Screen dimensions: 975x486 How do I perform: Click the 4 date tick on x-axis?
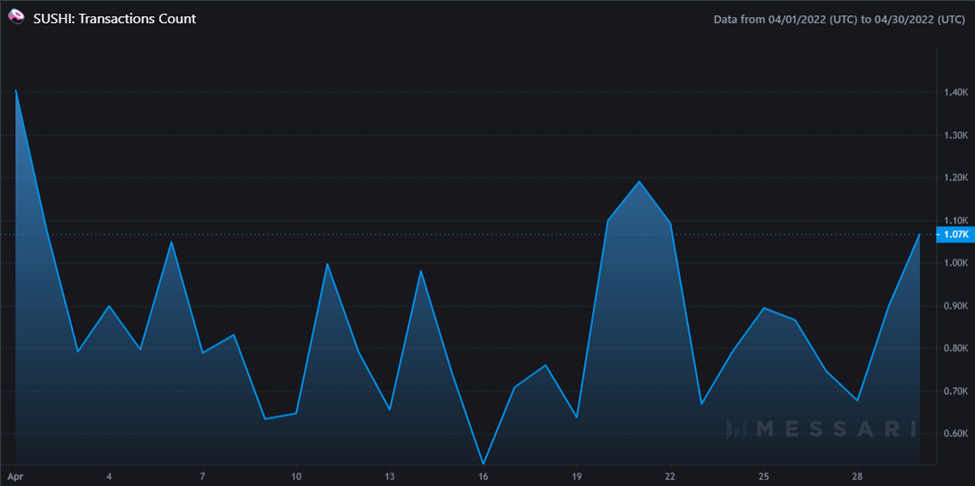click(x=109, y=475)
